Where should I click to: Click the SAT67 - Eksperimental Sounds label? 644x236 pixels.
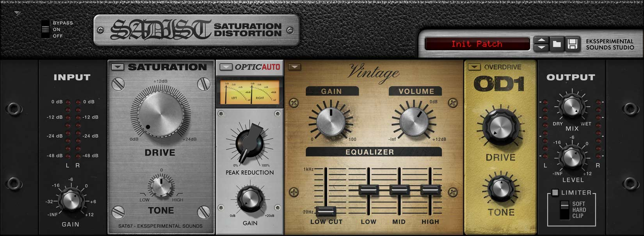[160, 226]
